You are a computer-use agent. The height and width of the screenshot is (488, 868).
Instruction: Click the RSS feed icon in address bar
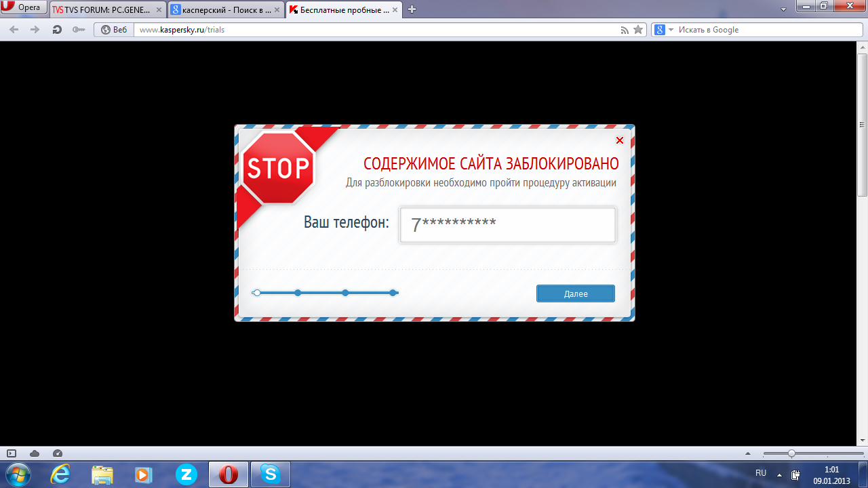625,30
